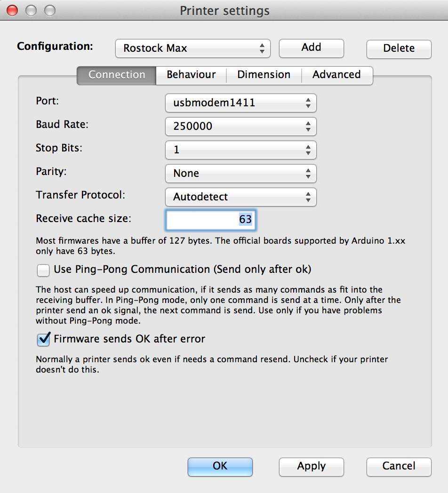Expand the Stop Bits dropdown
This screenshot has width=448, height=493.
coord(240,150)
